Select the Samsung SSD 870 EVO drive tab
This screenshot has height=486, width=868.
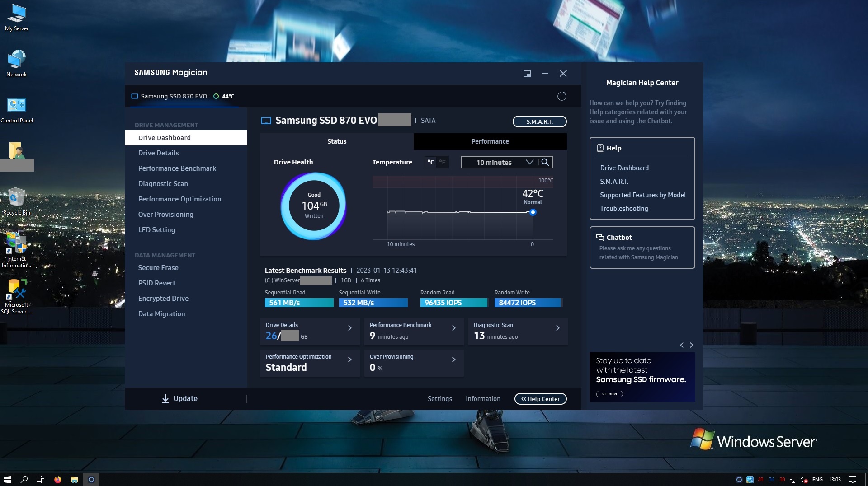184,96
